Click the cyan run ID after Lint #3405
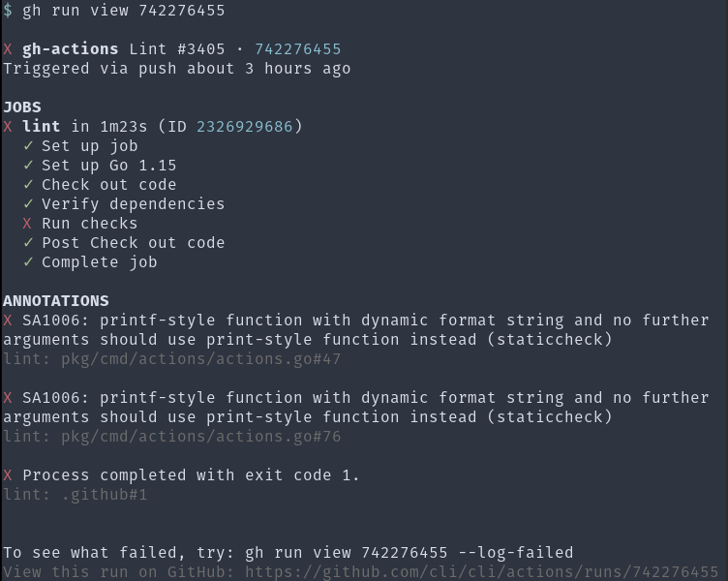 297,49
